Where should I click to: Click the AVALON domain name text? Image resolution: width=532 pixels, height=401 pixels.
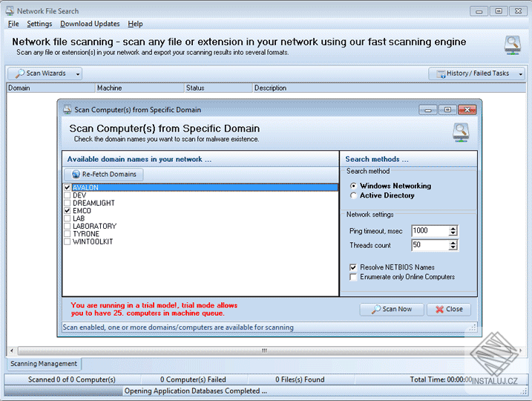pos(85,187)
